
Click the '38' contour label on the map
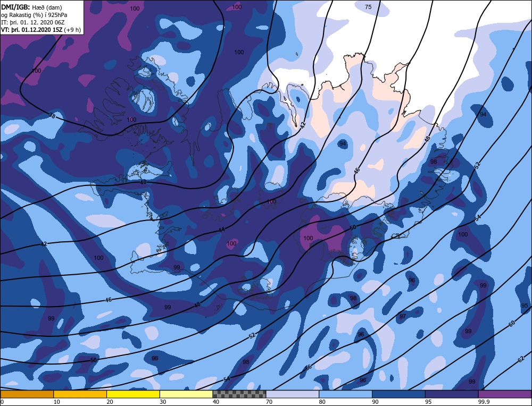(x=52, y=116)
